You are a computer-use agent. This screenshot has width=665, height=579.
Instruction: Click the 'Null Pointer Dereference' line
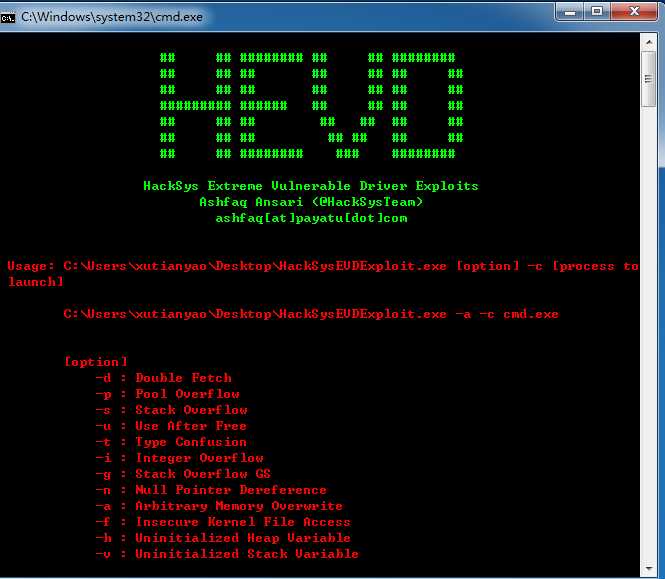(x=211, y=490)
